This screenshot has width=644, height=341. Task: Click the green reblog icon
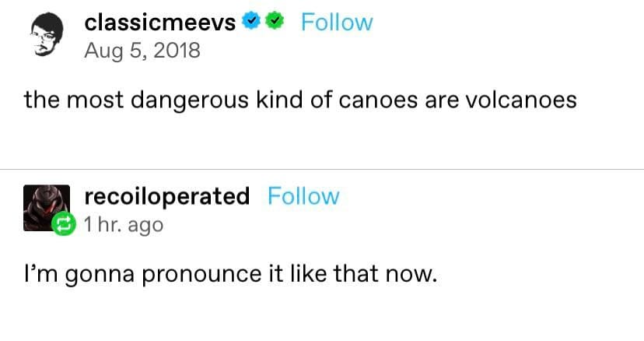click(61, 225)
